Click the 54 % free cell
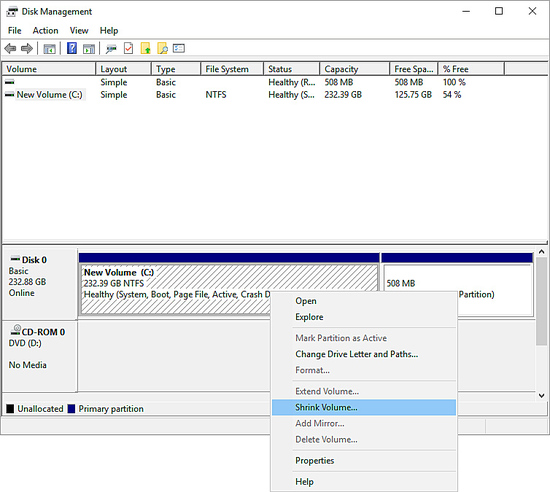550x492 pixels. [x=452, y=95]
